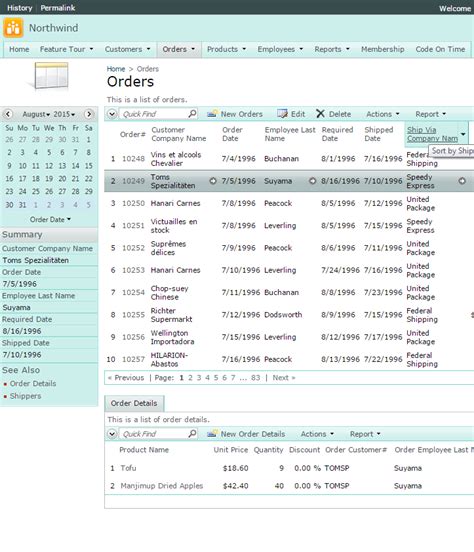Open the August month dropdown

pyautogui.click(x=36, y=114)
